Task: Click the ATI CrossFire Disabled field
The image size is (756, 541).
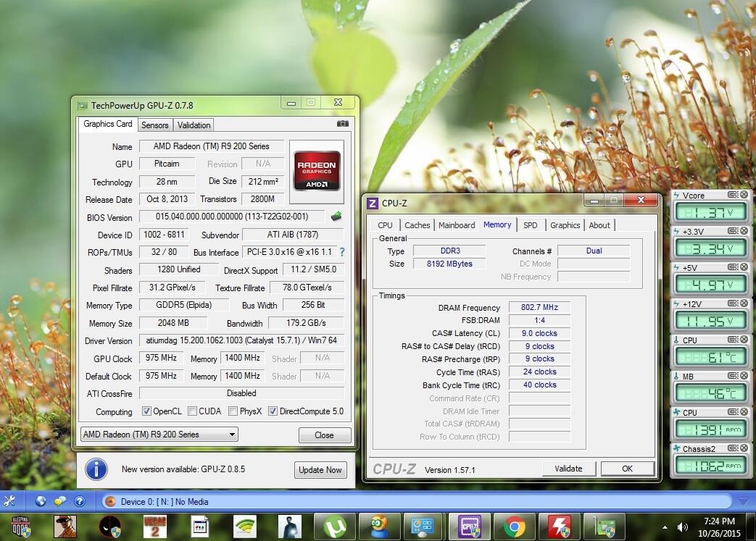Action: coord(241,393)
